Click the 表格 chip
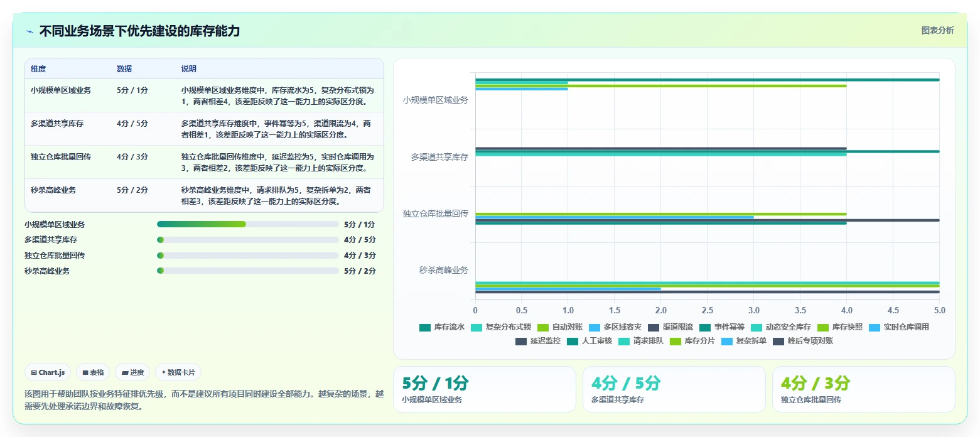The width and height of the screenshot is (980, 437). click(x=93, y=372)
